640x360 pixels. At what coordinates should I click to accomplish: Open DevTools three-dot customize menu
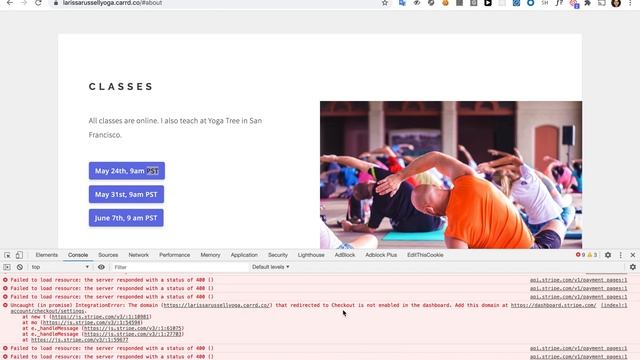pos(621,255)
